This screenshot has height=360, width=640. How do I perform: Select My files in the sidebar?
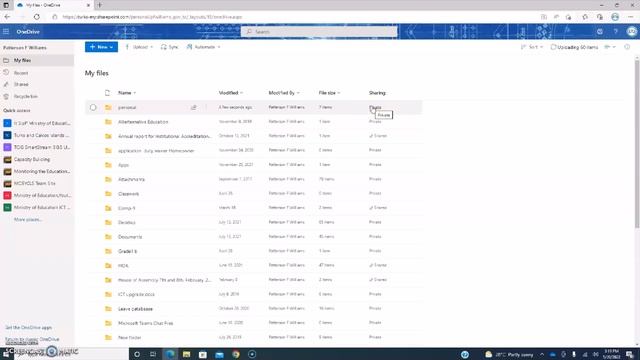[x=37, y=60]
